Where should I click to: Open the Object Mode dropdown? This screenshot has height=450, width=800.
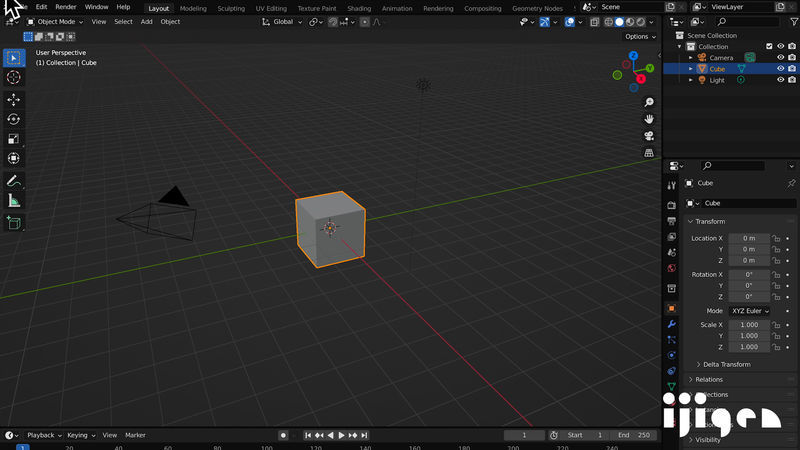pos(55,22)
